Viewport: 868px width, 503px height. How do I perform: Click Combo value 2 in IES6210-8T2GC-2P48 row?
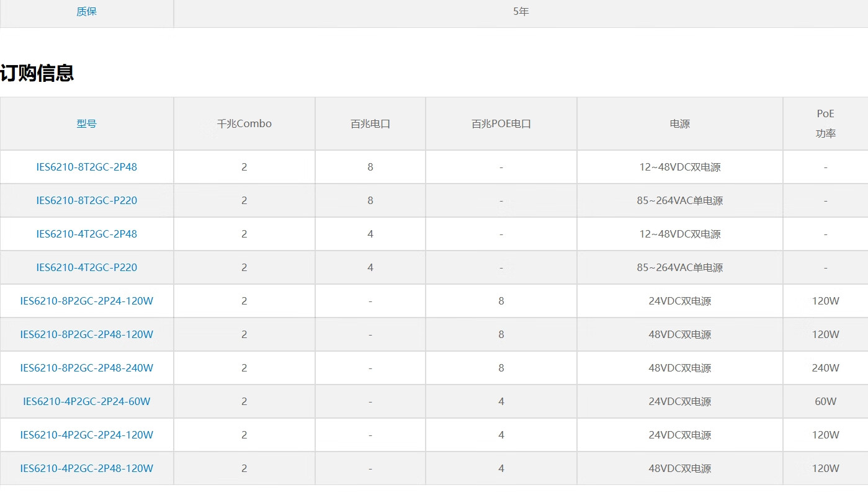point(244,167)
